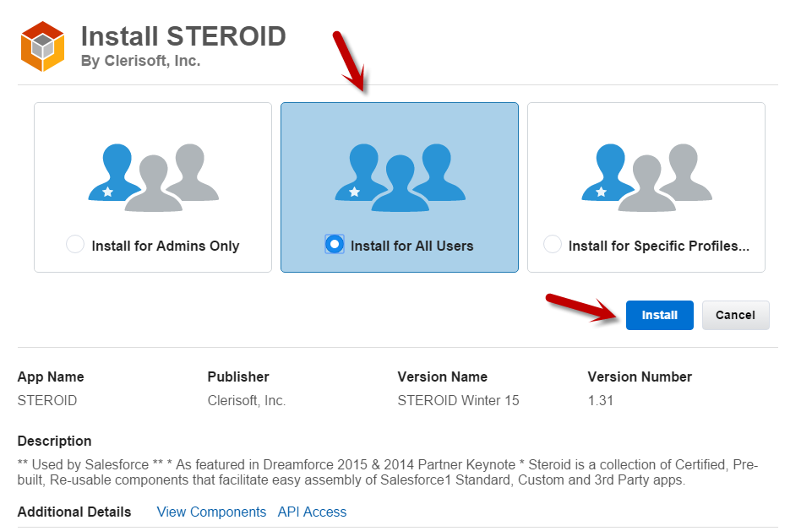Open the API Access link
The image size is (812, 531).
click(x=312, y=512)
